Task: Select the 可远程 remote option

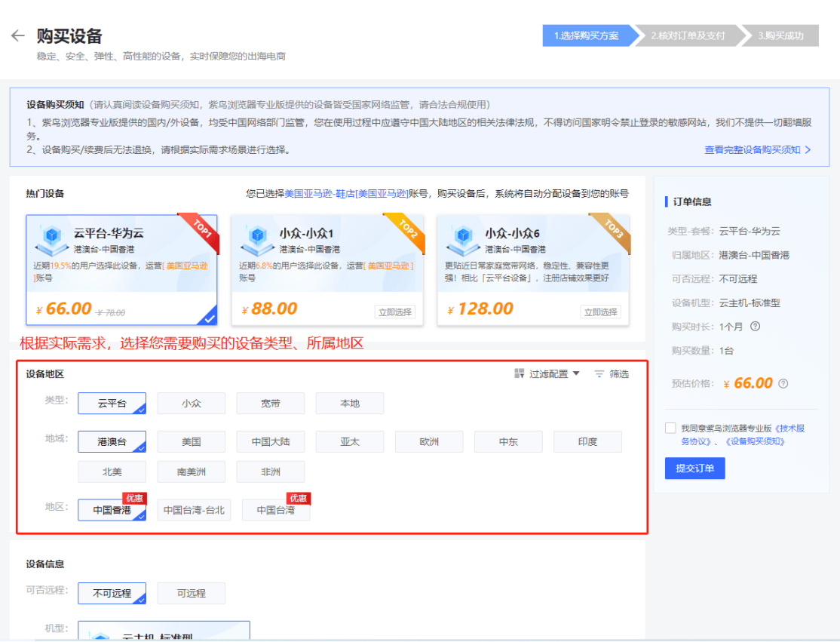Action: click(x=191, y=594)
